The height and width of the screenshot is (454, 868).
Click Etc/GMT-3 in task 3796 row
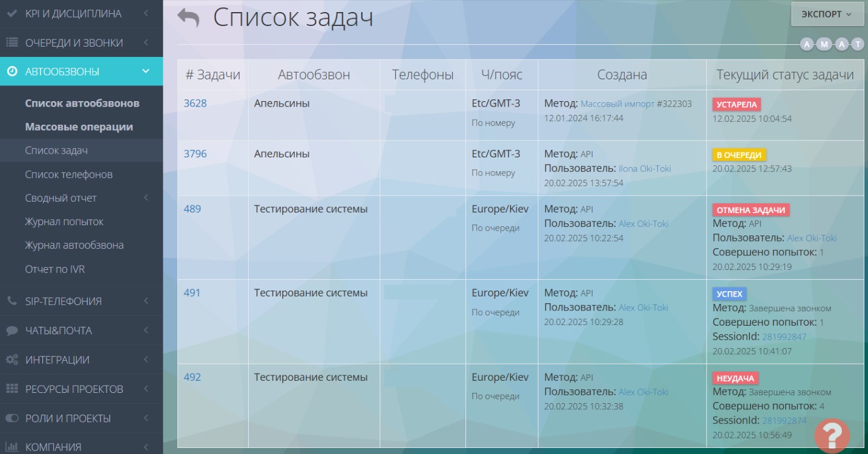pyautogui.click(x=496, y=154)
